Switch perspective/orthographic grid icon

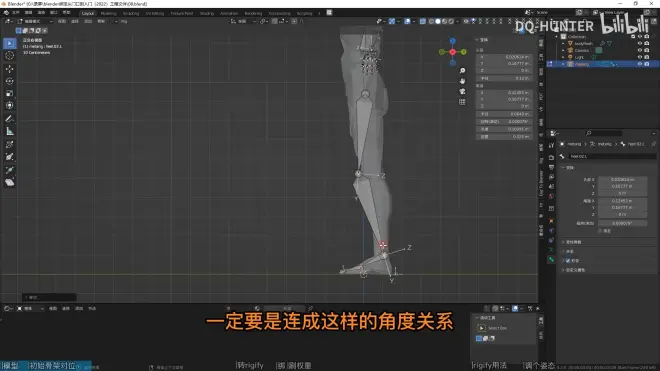coord(462,102)
